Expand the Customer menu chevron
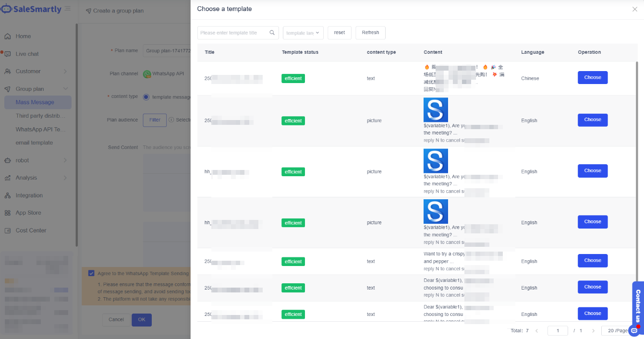This screenshot has width=644, height=339. point(65,72)
